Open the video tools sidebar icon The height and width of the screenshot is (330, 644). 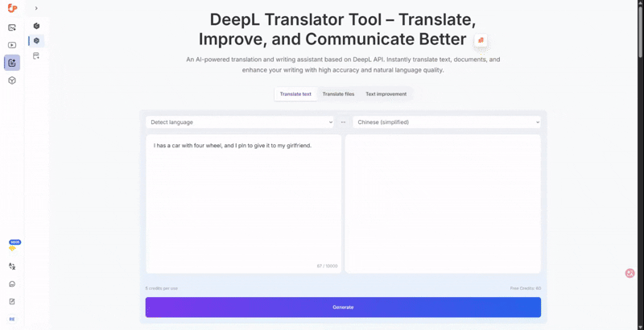click(12, 45)
